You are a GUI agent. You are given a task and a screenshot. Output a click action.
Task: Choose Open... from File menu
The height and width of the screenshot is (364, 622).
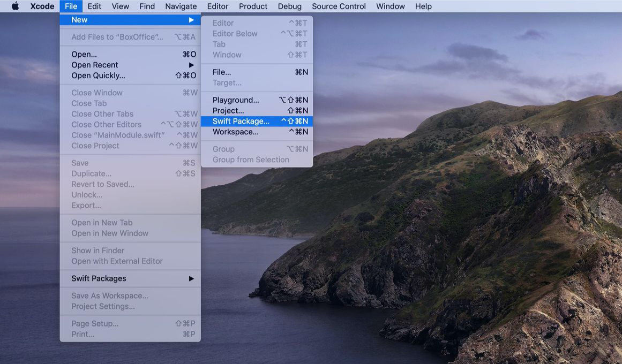tap(130, 54)
